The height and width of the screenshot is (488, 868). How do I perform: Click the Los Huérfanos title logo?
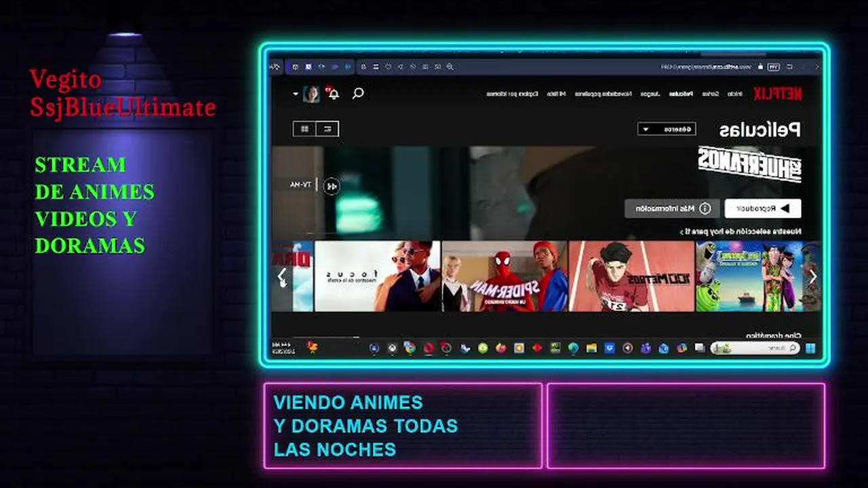[x=749, y=164]
